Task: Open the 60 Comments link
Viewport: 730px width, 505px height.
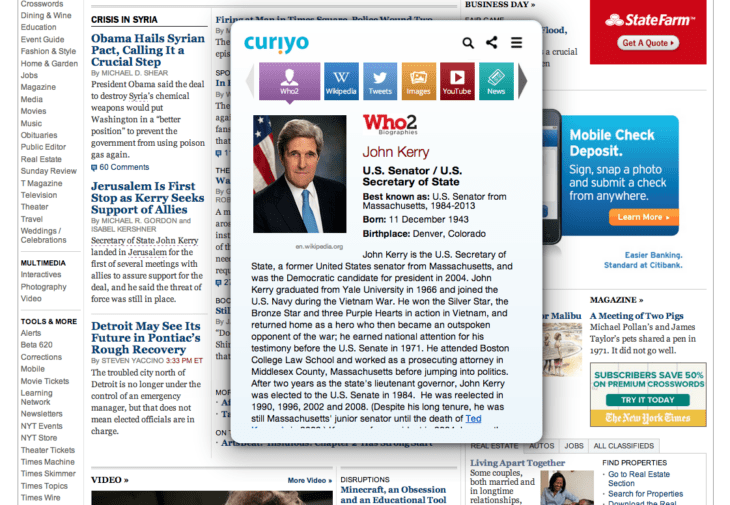Action: (x=124, y=167)
